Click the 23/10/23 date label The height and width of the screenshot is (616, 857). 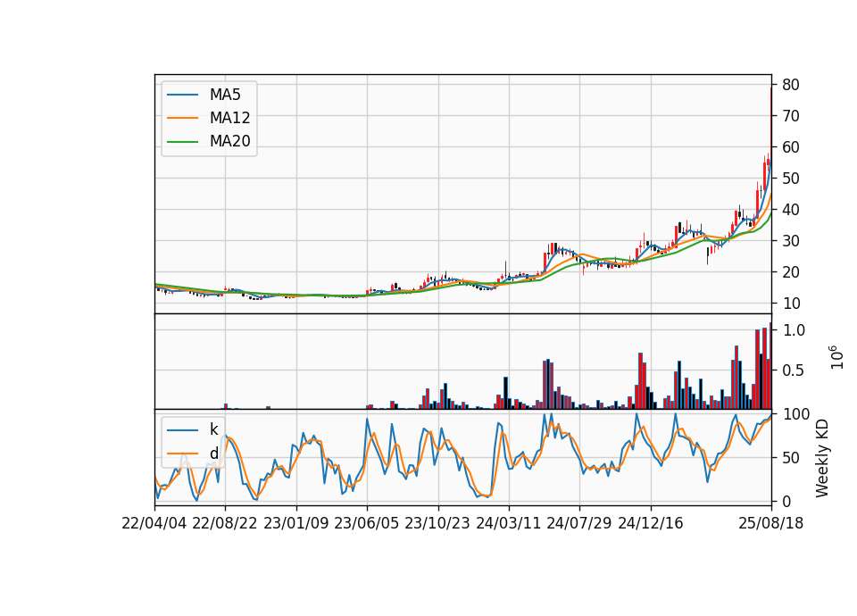click(x=437, y=523)
